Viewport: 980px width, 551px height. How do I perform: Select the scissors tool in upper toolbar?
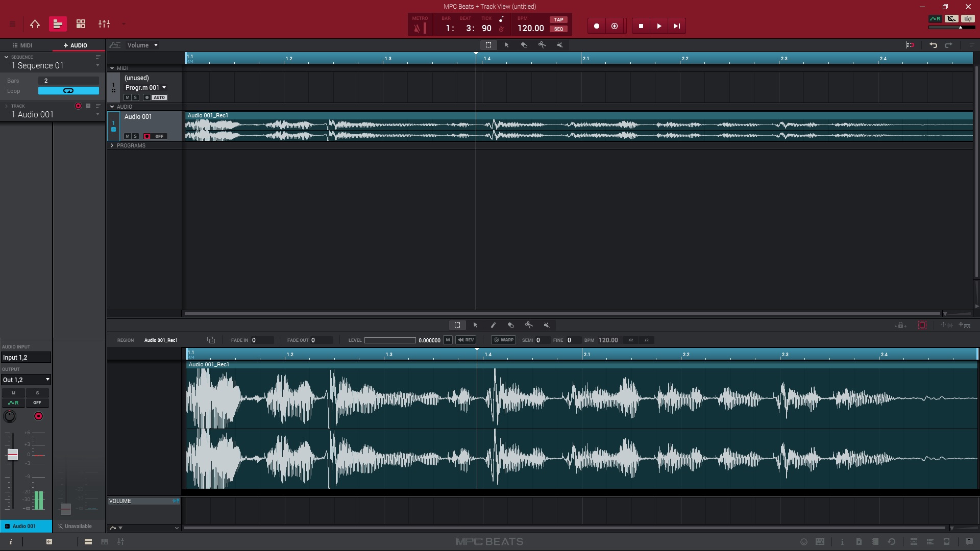[x=542, y=45]
